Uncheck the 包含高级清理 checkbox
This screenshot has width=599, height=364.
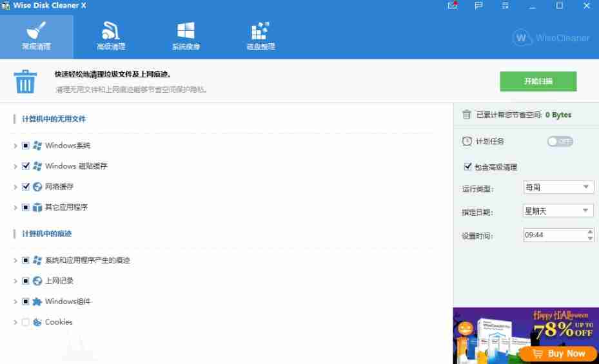(467, 166)
